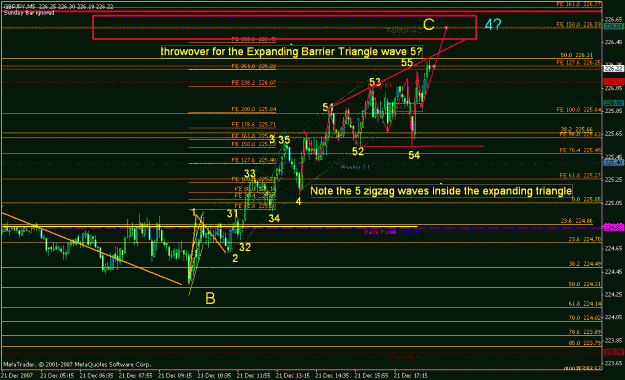
Task: Select wave label 35
Action: [284, 140]
